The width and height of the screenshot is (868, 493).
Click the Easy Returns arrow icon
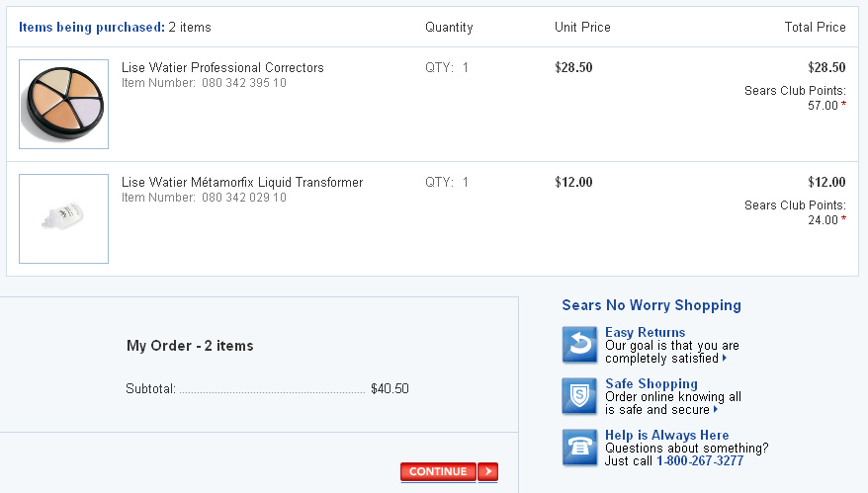coord(579,344)
